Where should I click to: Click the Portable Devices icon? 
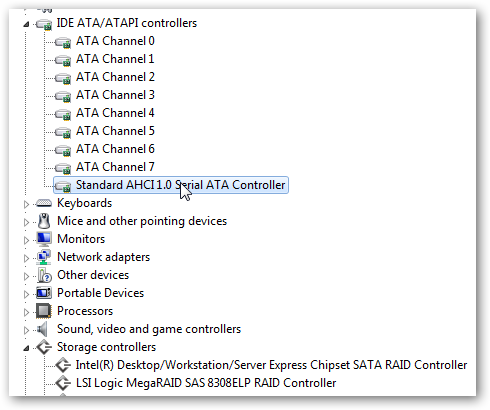pos(44,293)
